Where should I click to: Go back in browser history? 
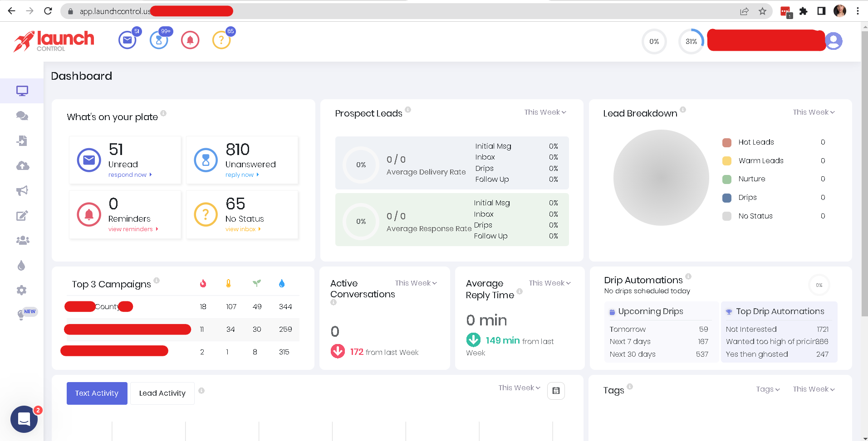point(12,11)
